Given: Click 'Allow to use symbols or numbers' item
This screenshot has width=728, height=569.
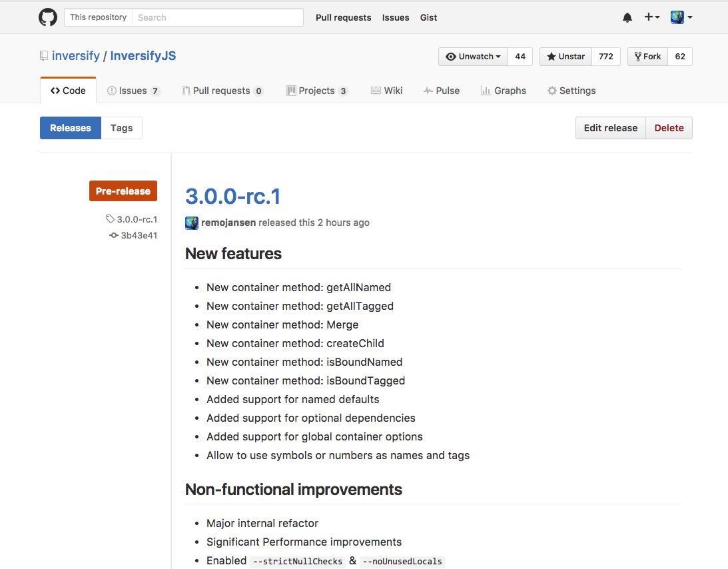Looking at the screenshot, I should coord(338,455).
